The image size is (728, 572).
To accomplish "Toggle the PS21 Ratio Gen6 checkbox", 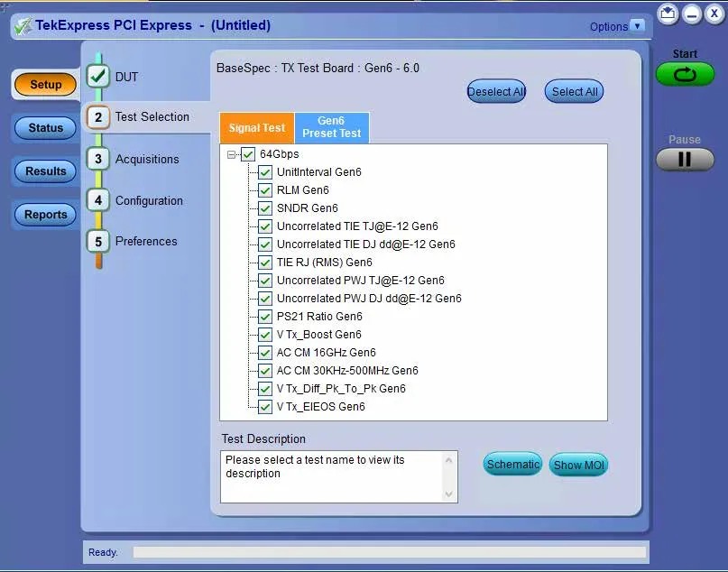I will (265, 317).
